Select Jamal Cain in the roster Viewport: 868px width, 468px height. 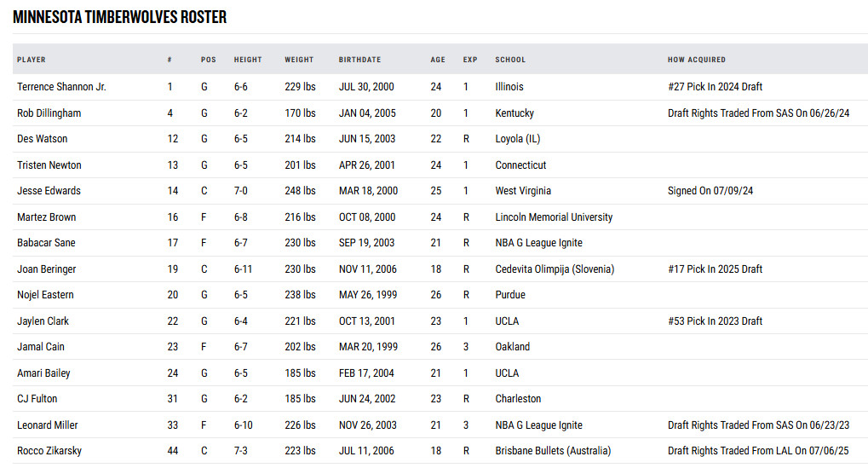tap(41, 347)
